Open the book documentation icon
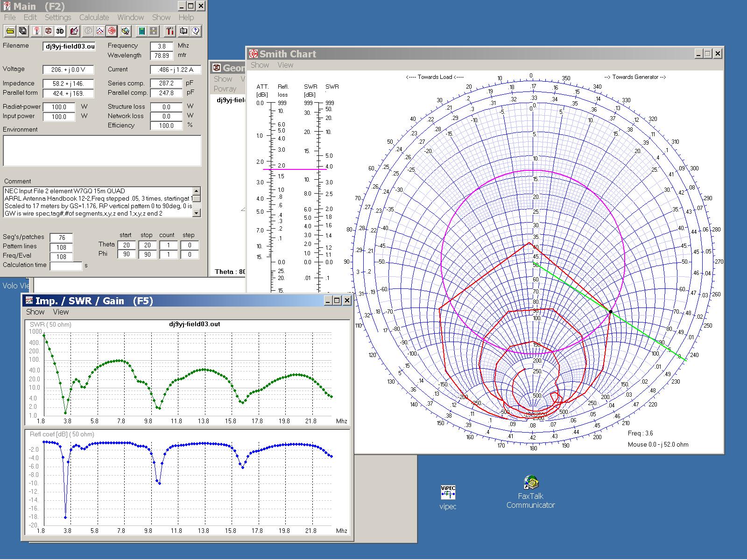 coord(183,31)
